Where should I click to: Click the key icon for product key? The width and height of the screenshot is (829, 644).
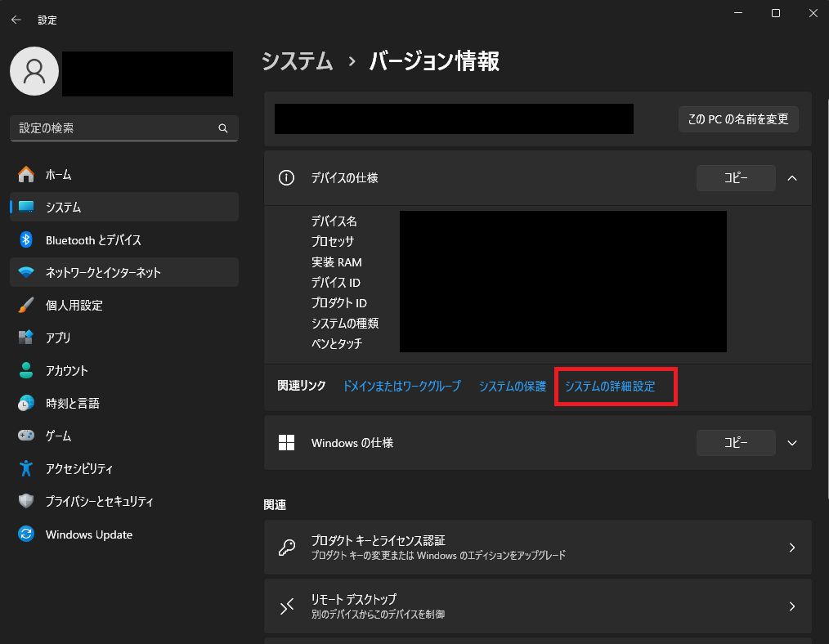pyautogui.click(x=287, y=548)
